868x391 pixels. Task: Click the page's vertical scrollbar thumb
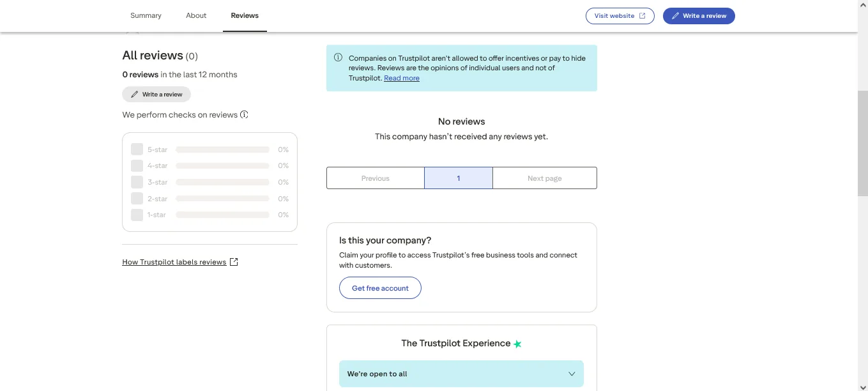click(863, 142)
